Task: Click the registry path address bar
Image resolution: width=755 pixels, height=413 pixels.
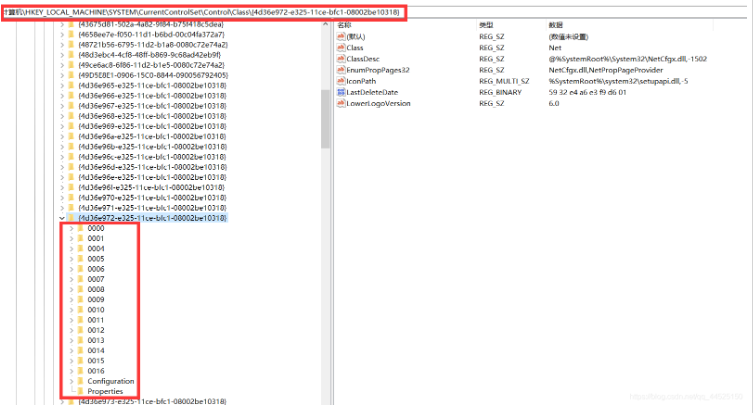Action: pyautogui.click(x=204, y=12)
